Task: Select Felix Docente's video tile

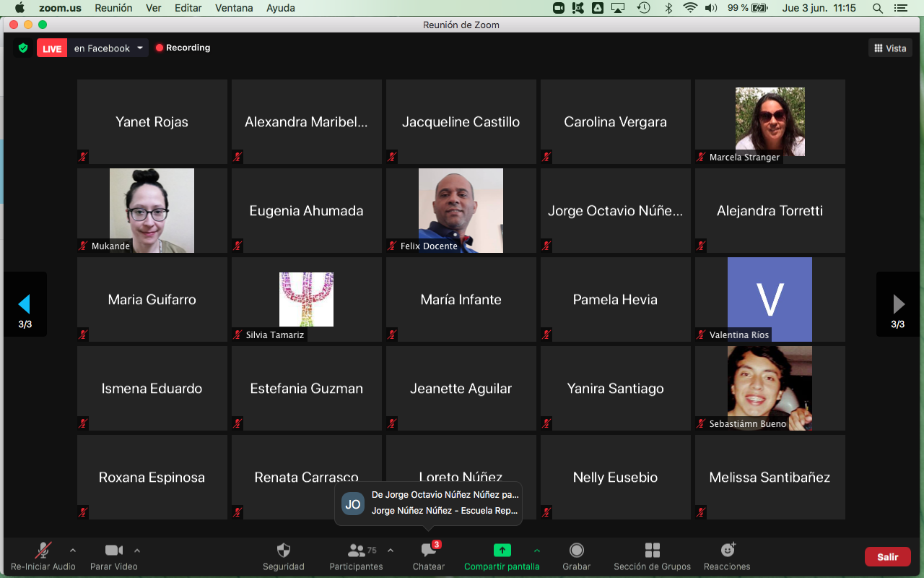Action: (x=461, y=210)
